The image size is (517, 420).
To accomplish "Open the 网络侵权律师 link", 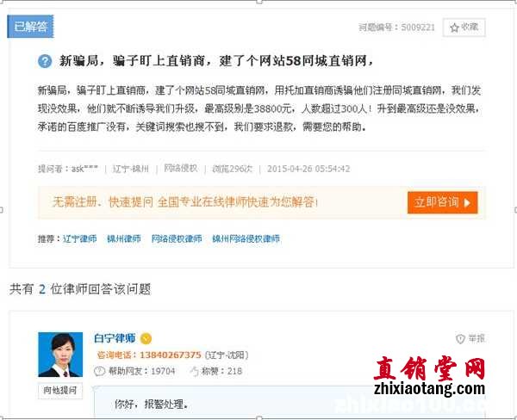I will click(x=177, y=238).
